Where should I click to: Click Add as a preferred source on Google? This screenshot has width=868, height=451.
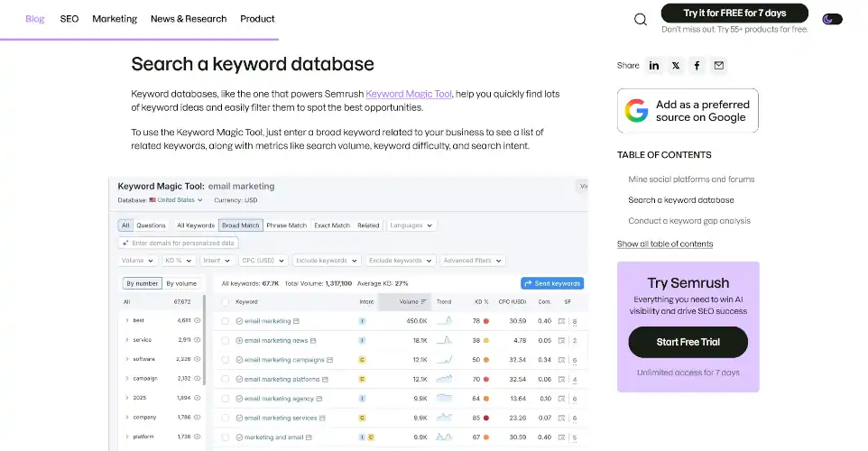[688, 111]
